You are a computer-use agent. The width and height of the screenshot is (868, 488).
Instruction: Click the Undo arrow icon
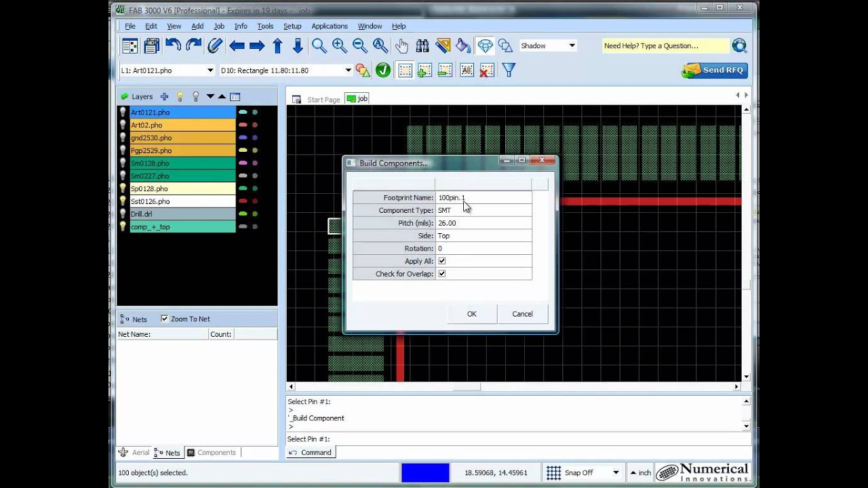tap(173, 45)
